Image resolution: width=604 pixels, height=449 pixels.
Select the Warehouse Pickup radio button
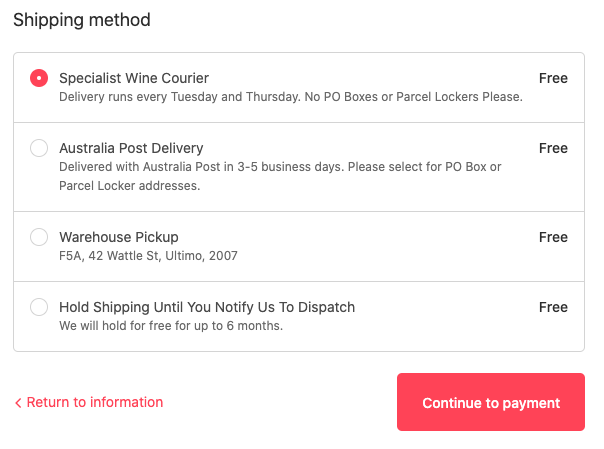click(39, 237)
